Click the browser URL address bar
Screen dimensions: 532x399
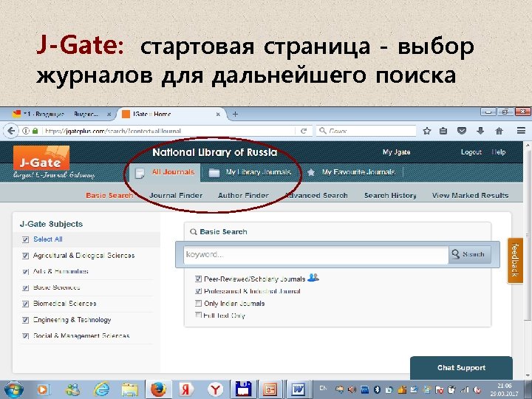coord(168,131)
